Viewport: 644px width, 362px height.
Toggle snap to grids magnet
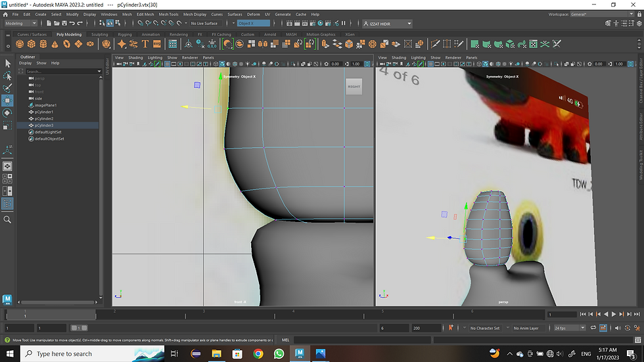click(x=141, y=24)
